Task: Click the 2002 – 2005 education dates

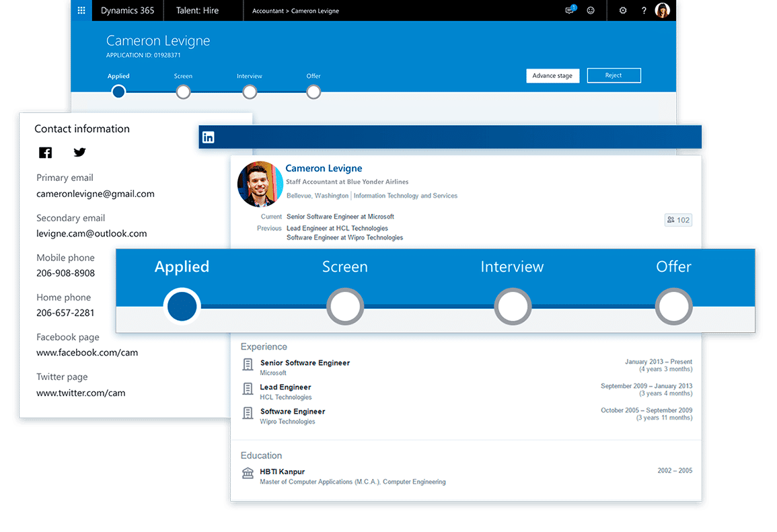Action: (x=675, y=471)
